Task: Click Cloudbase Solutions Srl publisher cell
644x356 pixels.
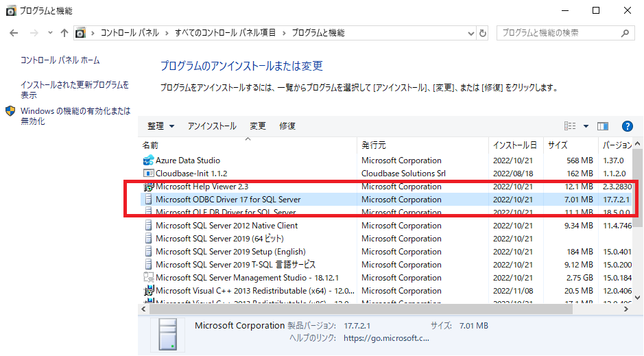Action: pos(403,174)
